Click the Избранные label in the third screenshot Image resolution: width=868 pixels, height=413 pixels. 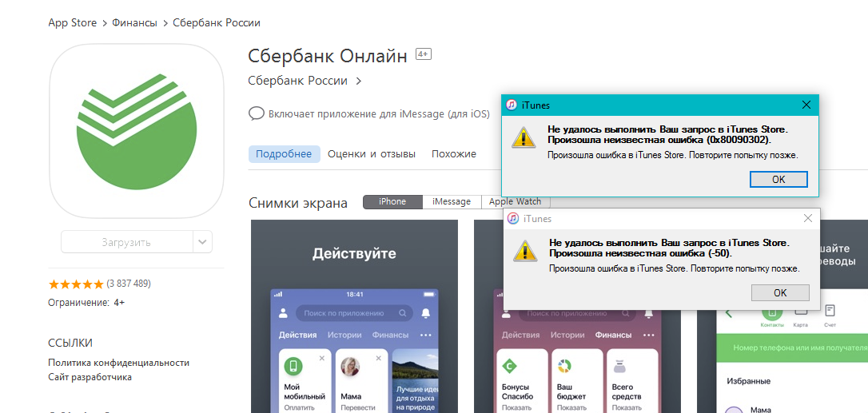pyautogui.click(x=748, y=381)
